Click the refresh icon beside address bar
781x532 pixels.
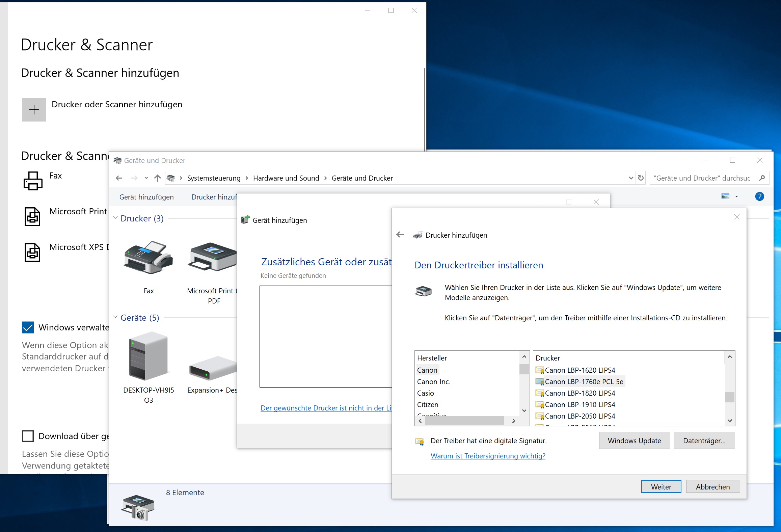(x=641, y=178)
